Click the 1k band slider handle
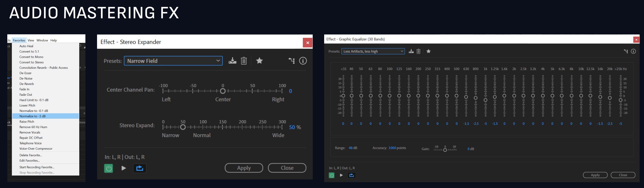The height and width of the screenshot is (188, 644). [485, 100]
